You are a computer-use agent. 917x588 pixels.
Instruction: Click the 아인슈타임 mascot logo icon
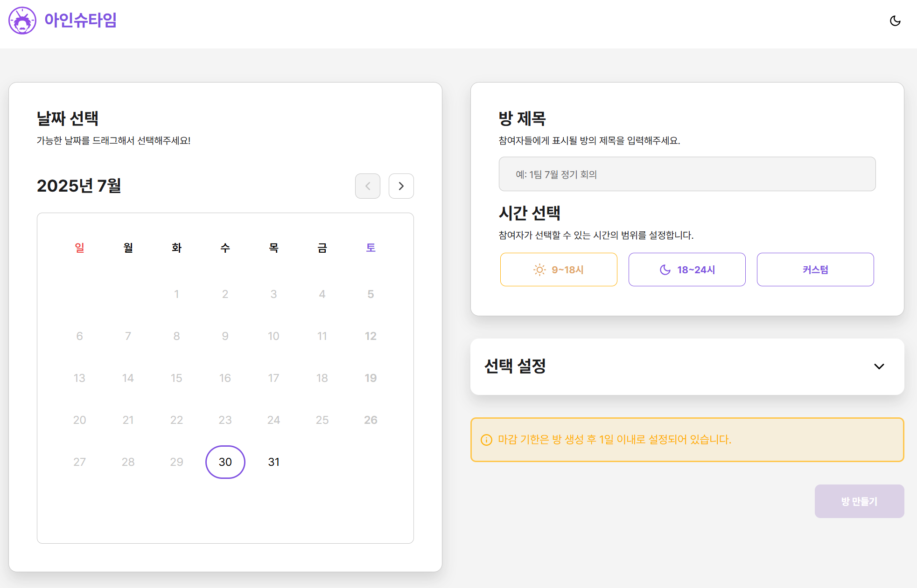coord(22,21)
